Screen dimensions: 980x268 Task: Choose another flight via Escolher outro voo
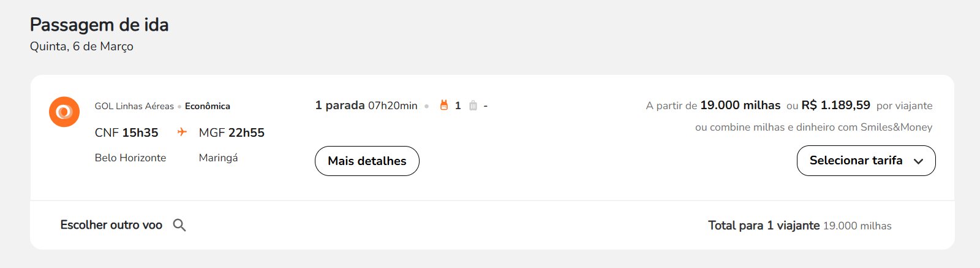click(111, 225)
